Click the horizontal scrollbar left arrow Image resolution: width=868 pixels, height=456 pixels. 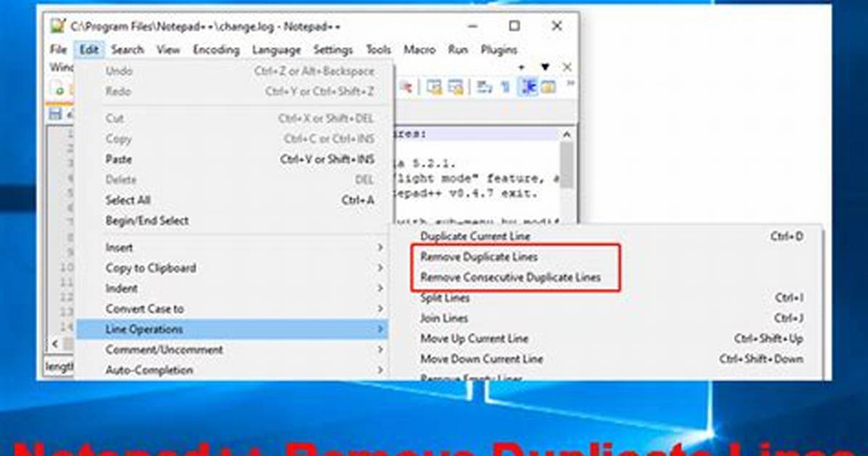[x=55, y=344]
